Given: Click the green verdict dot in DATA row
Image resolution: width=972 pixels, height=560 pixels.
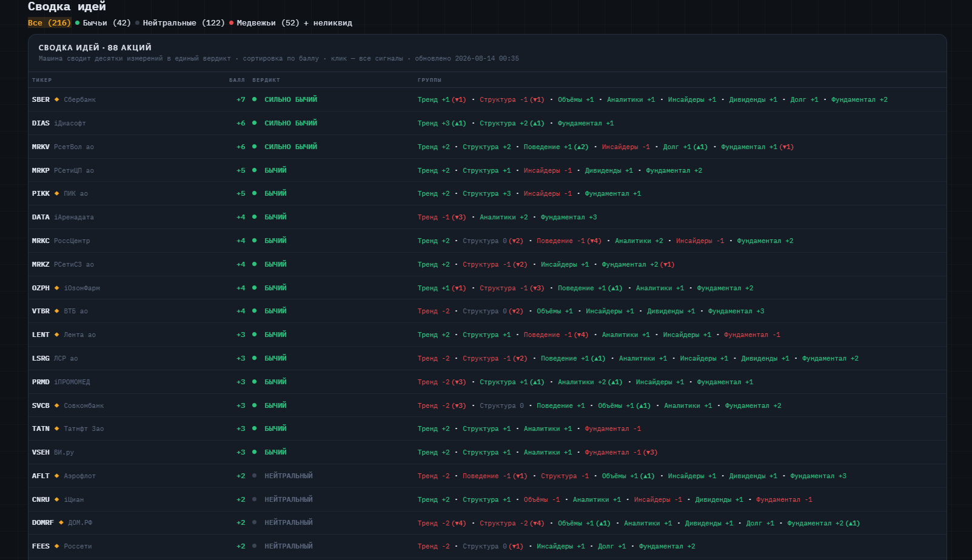Looking at the screenshot, I should 254,217.
